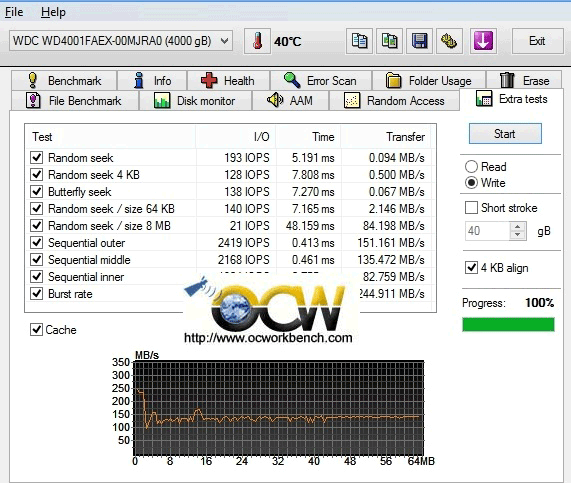The image size is (571, 483).
Task: Click the 151.161 MB/s transfer value
Action: (391, 243)
